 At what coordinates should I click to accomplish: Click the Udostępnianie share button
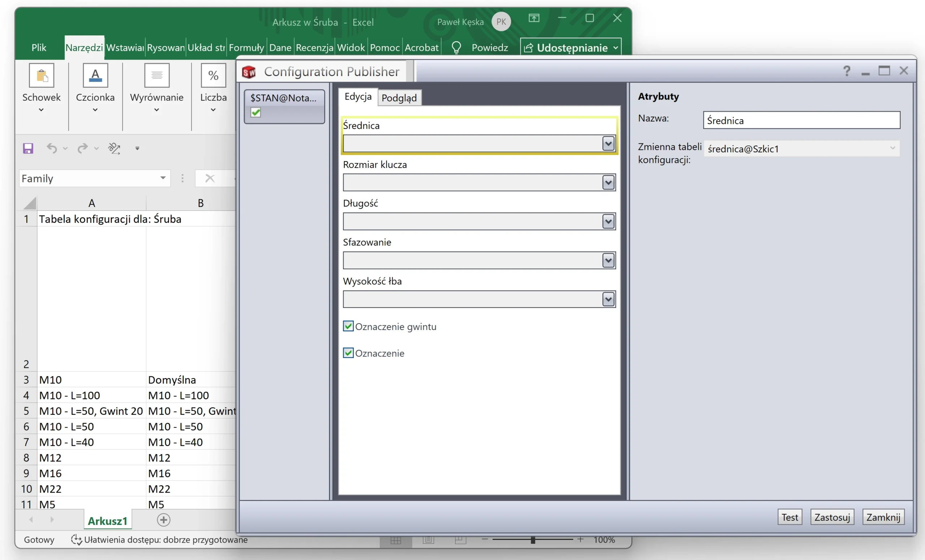[571, 48]
